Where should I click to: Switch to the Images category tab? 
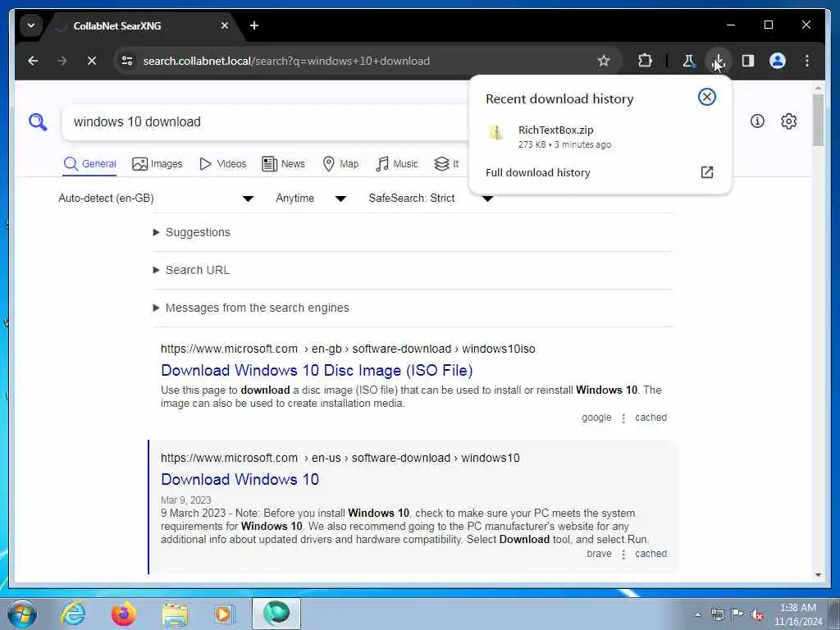coord(157,164)
